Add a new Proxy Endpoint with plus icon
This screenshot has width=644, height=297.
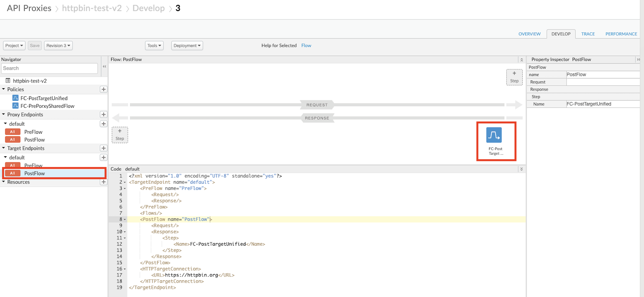click(x=103, y=114)
